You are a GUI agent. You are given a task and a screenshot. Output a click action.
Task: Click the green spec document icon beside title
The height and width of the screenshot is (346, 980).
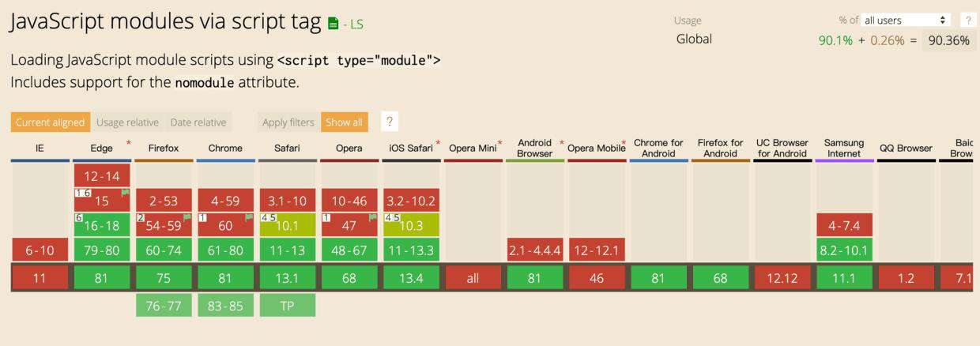coord(334,24)
